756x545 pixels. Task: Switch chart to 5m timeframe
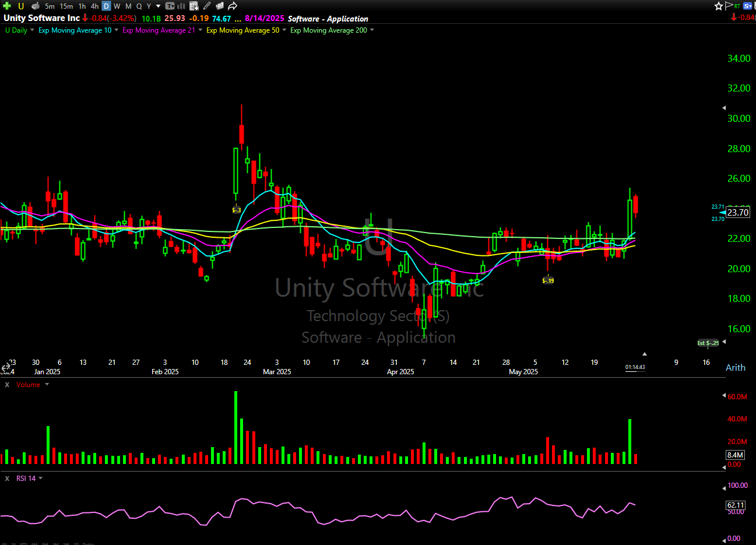tap(50, 6)
